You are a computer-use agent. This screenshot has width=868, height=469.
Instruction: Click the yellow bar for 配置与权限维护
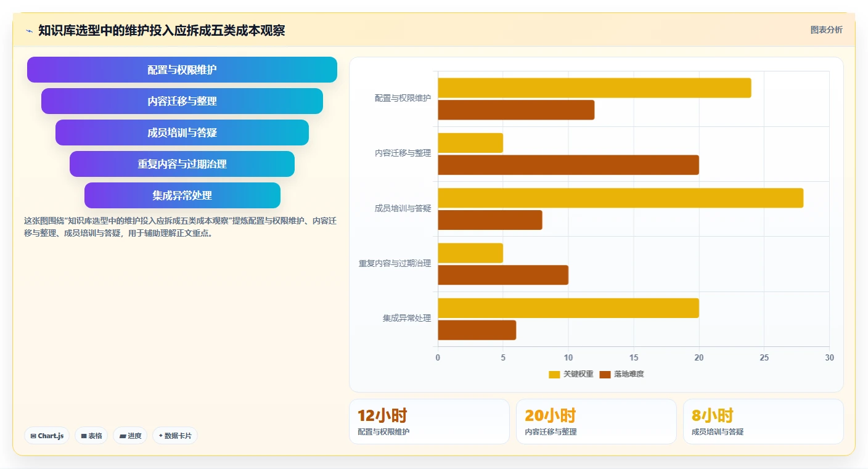[594, 88]
